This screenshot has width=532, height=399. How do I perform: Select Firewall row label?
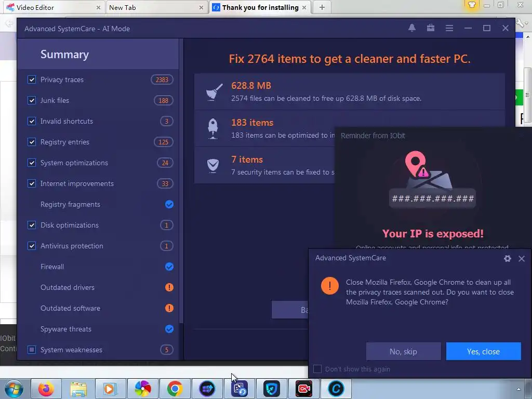click(52, 267)
